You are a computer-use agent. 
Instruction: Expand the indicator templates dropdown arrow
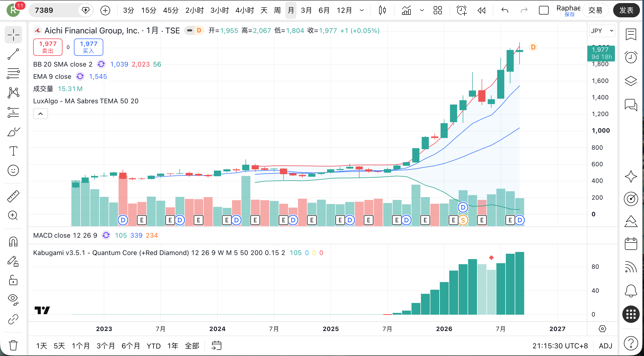(422, 10)
